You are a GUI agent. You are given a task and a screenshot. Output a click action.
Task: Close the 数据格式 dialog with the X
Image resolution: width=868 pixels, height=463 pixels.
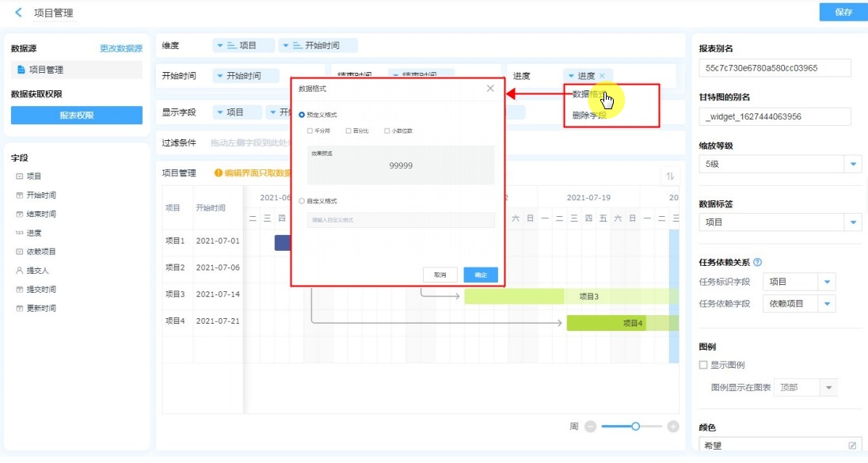point(490,89)
